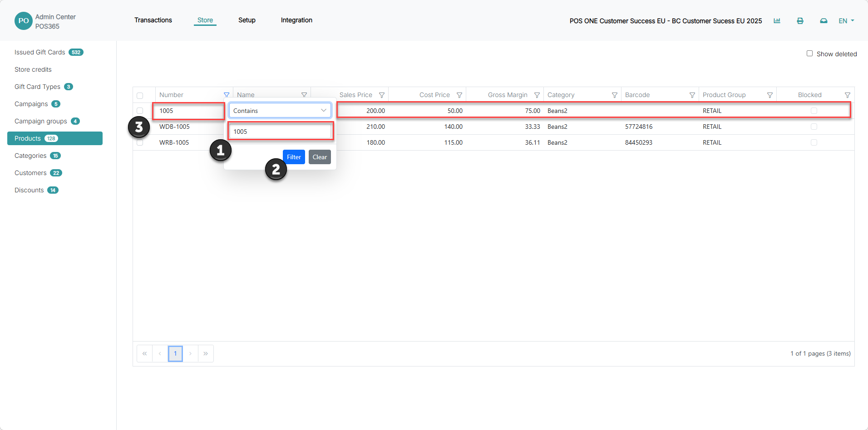Click the Clear filter button
The width and height of the screenshot is (868, 430).
pos(320,157)
